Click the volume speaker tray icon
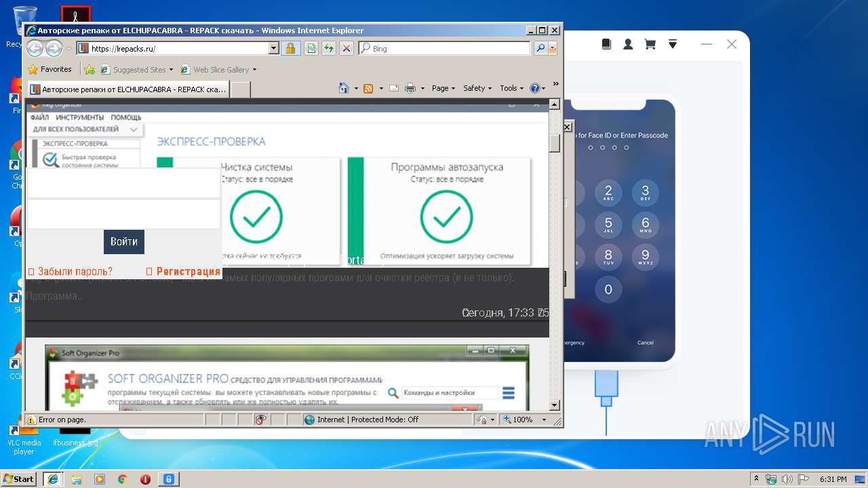This screenshot has width=868, height=488. tap(786, 479)
